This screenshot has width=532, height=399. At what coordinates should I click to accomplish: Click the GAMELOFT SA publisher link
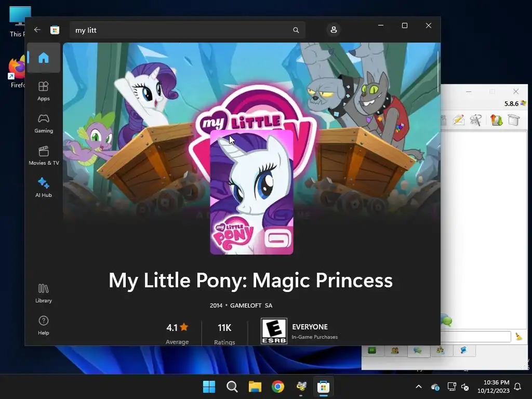pos(251,305)
